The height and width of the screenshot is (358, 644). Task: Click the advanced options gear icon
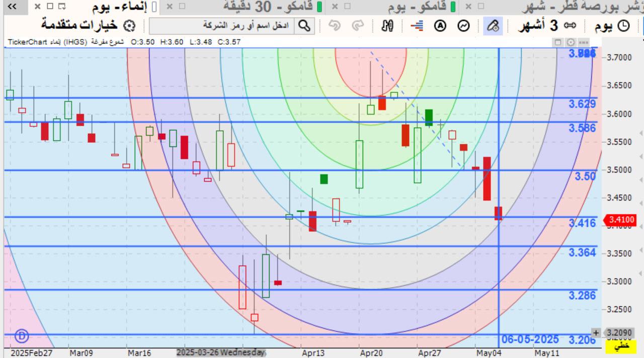[x=129, y=26]
